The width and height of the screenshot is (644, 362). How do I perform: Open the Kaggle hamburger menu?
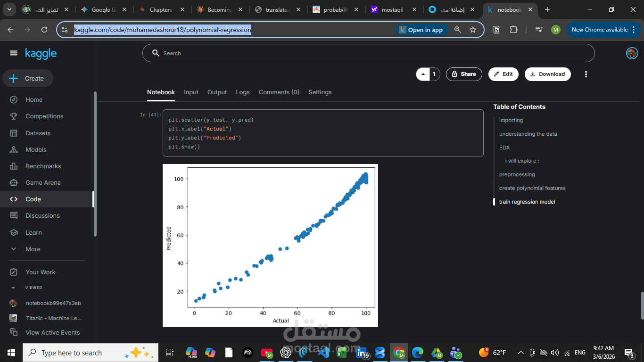click(13, 53)
